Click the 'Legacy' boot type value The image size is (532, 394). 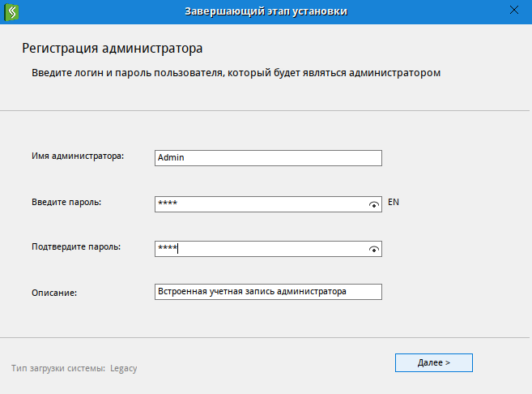tap(124, 368)
